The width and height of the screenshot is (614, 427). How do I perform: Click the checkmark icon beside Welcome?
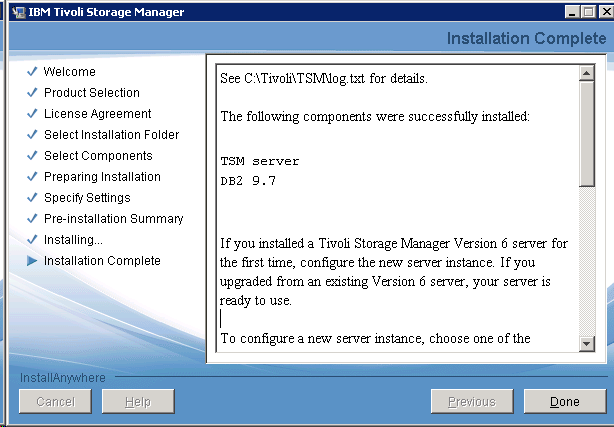tap(32, 72)
